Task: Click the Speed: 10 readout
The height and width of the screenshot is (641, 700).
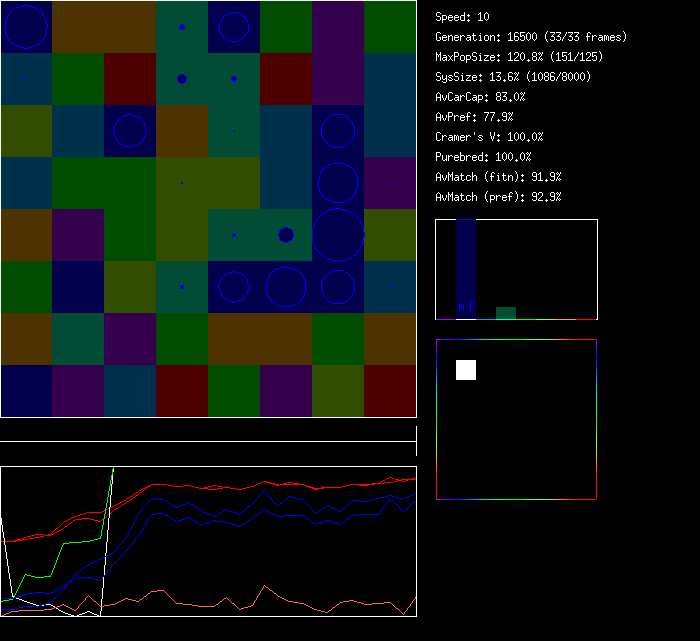Action: [x=462, y=17]
